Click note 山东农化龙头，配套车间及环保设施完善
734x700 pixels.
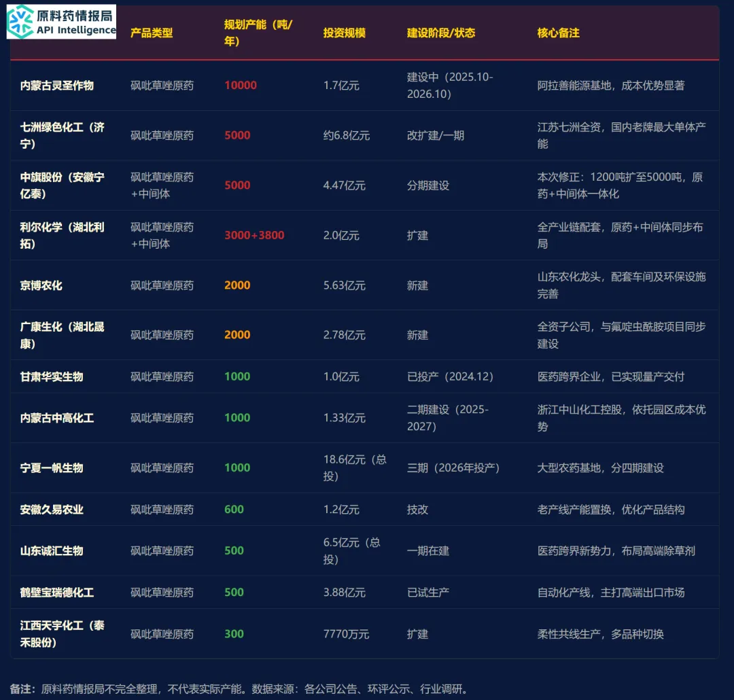pos(621,285)
